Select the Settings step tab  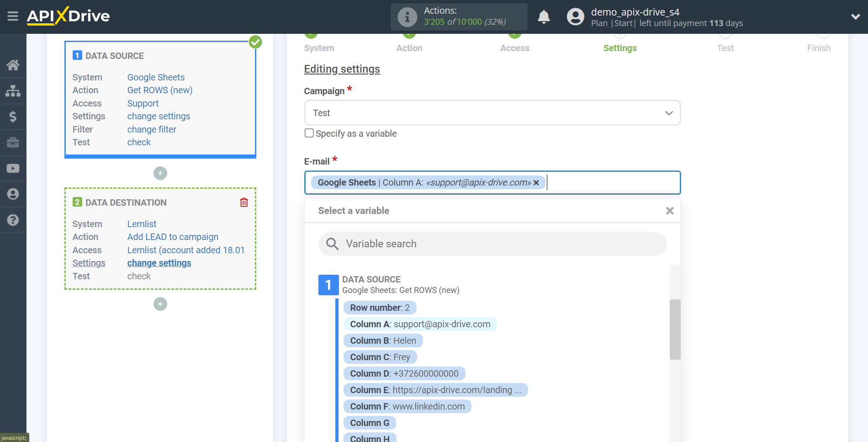click(x=620, y=48)
